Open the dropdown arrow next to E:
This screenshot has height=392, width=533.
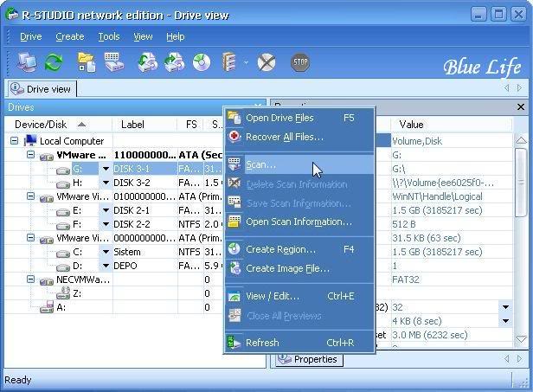pos(106,210)
